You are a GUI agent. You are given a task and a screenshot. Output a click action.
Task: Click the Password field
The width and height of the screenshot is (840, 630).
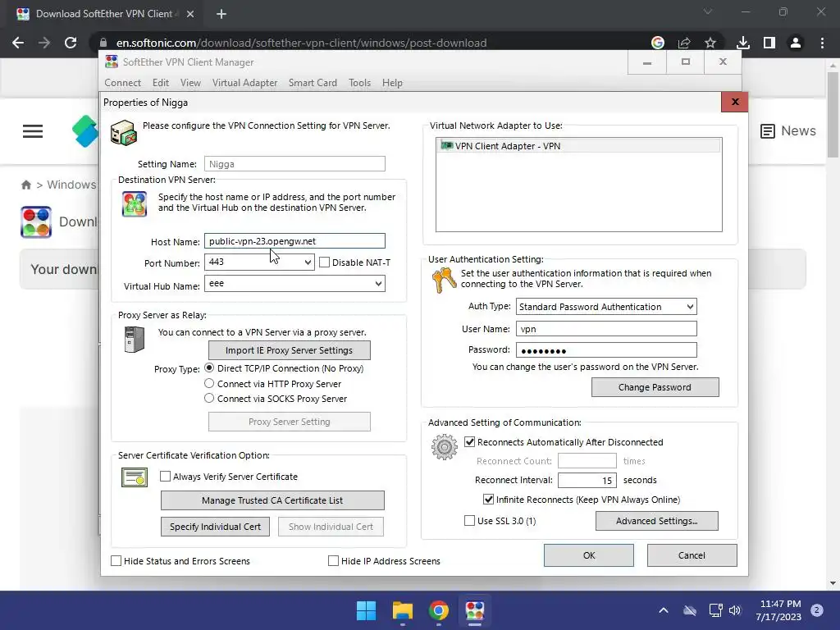(606, 350)
